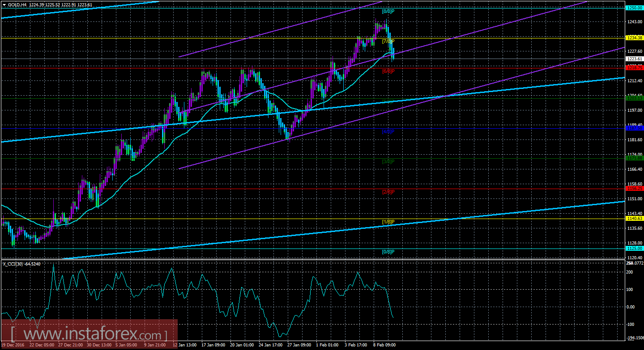The image size is (644, 350).
Task: Select the [1/8]P Murrey level label
Action: pos(388,222)
